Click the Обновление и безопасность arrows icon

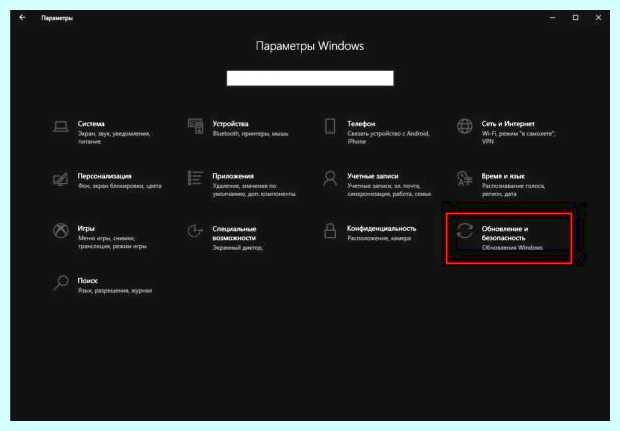(x=465, y=231)
